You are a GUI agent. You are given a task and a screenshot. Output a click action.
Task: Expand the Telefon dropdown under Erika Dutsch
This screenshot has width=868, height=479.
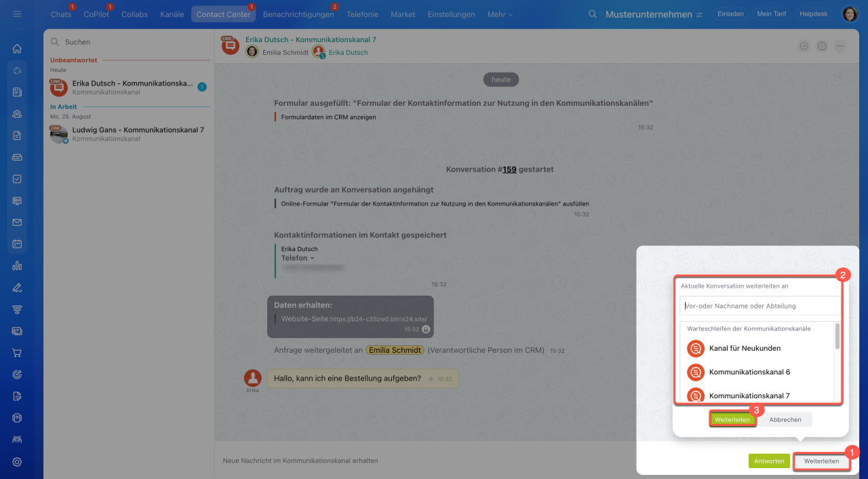pos(298,258)
